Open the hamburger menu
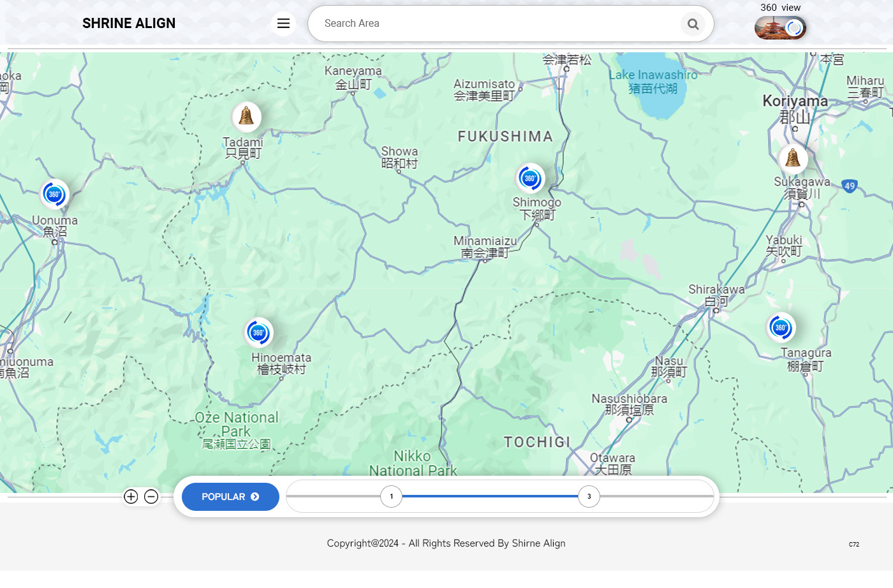Viewport: 893px width, 588px height. 283,24
